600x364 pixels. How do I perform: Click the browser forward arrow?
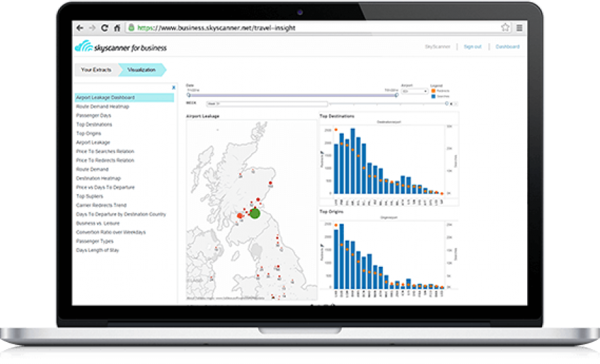tap(92, 28)
